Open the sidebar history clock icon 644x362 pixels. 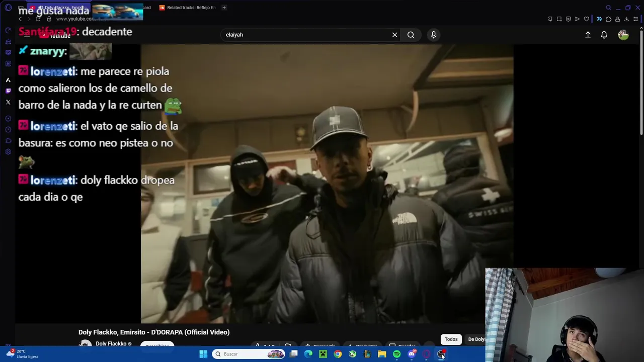coord(8,130)
